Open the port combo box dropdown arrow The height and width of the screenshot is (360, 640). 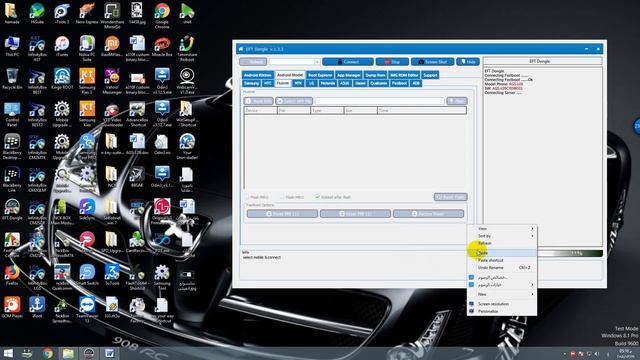317,62
